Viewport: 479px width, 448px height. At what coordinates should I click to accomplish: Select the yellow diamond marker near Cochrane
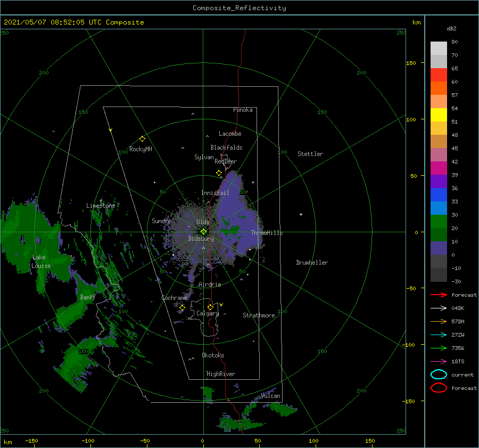[182, 308]
